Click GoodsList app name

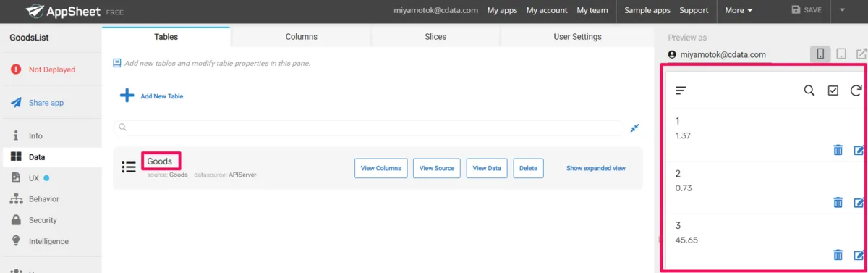[x=30, y=38]
